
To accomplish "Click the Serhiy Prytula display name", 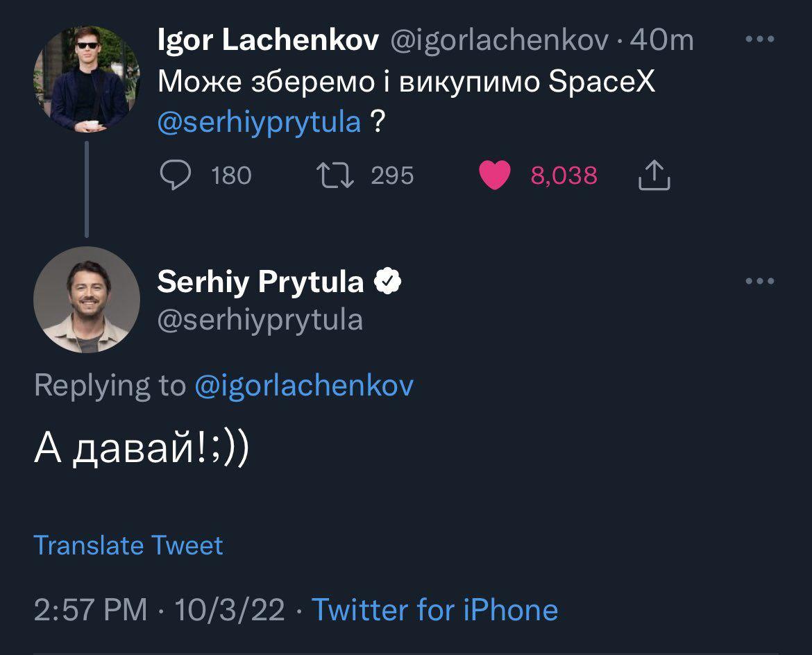I will tap(260, 282).
